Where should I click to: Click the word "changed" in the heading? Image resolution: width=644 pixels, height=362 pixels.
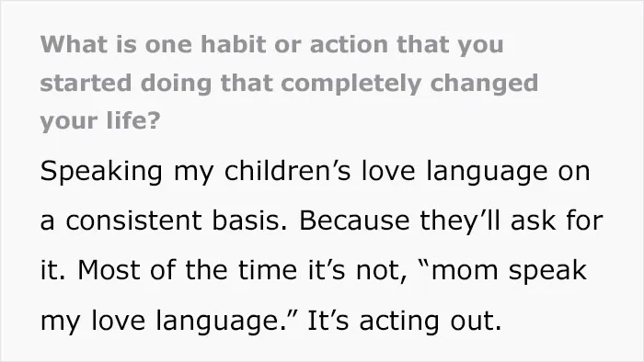[x=484, y=84]
